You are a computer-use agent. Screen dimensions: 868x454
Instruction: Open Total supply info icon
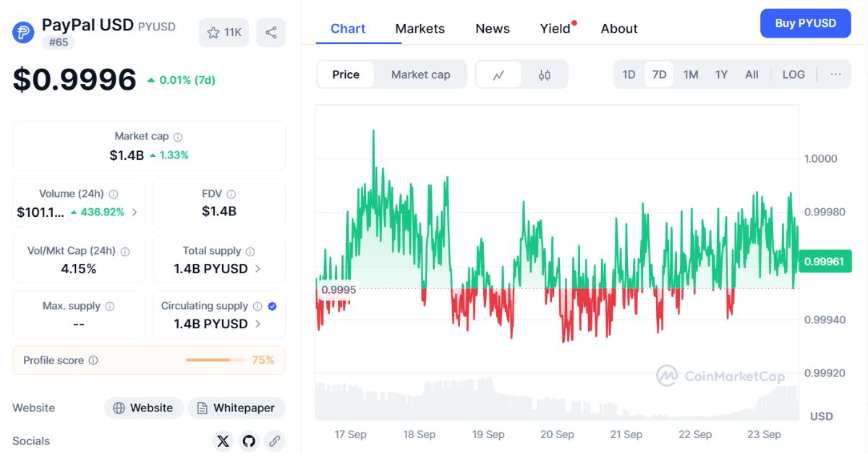250,252
